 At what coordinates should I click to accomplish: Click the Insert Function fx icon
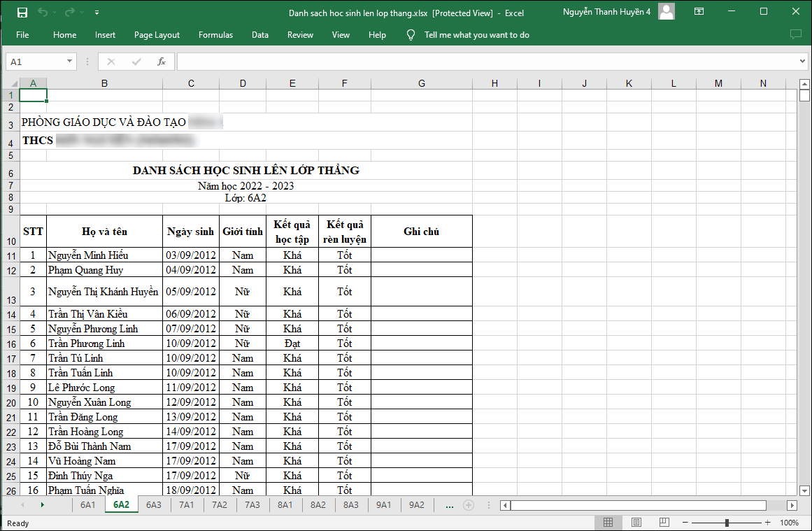coord(161,62)
